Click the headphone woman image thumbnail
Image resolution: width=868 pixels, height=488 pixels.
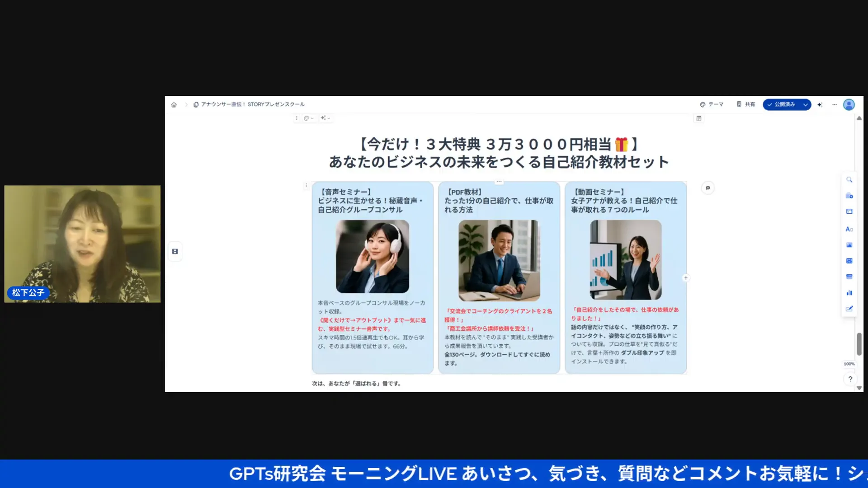[373, 257]
